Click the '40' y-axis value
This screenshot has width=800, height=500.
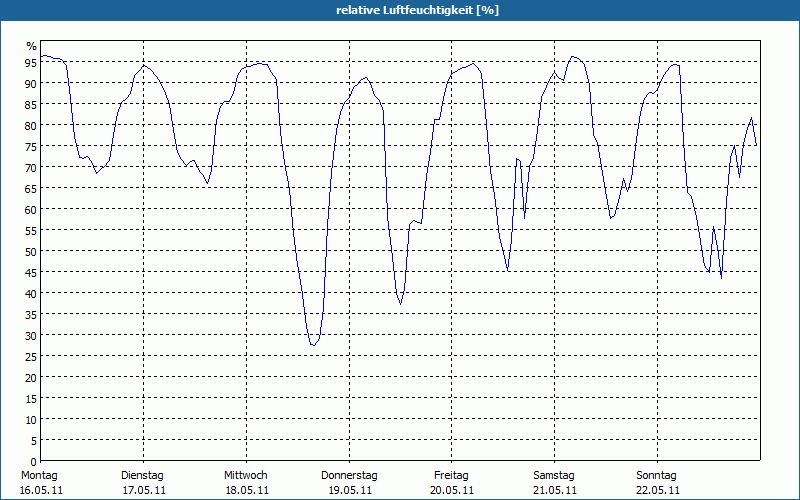(x=31, y=293)
